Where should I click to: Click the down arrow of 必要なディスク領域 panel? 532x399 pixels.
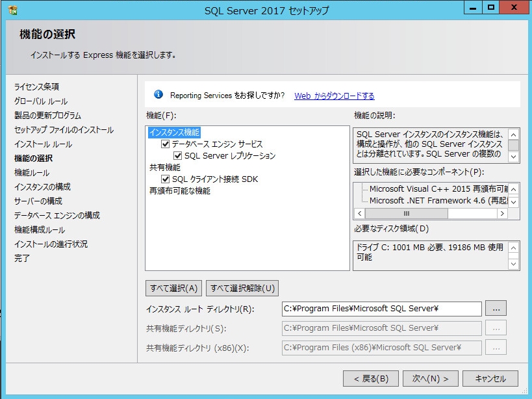coord(513,263)
